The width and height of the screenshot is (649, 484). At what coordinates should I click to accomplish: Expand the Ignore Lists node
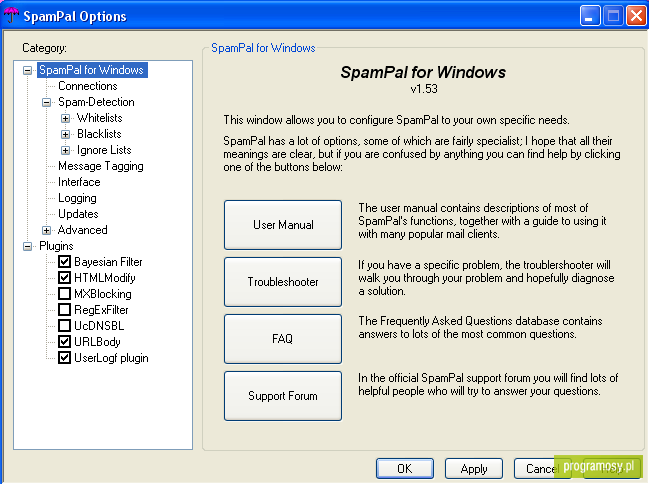[65, 150]
